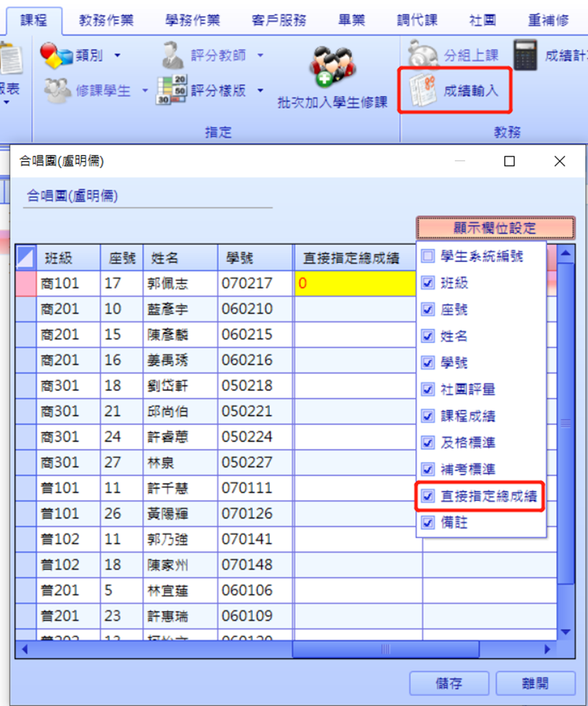Toggle the 課程成績 checkbox
The width and height of the screenshot is (588, 706).
pos(428,415)
